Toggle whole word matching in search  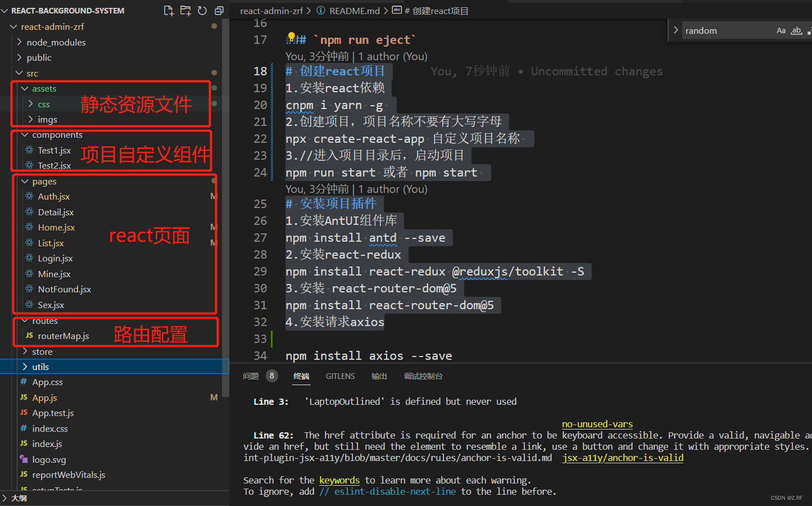pyautogui.click(x=796, y=30)
